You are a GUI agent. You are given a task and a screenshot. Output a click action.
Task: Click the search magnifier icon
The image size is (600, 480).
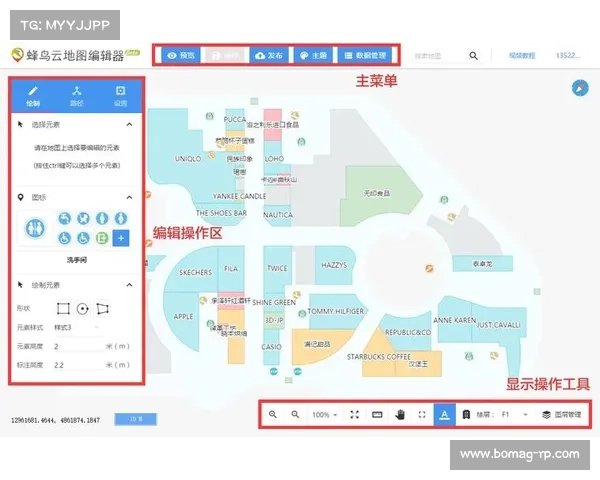pyautogui.click(x=474, y=56)
